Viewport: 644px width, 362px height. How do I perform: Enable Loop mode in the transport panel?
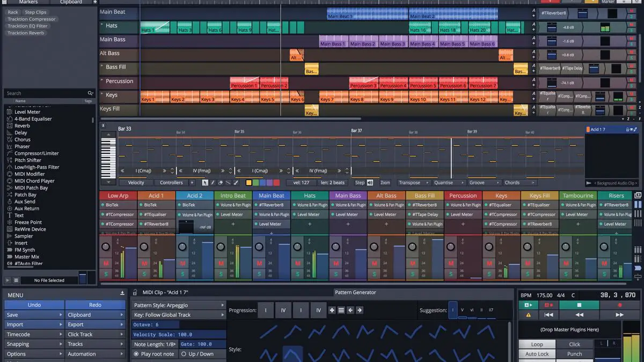pos(537,344)
